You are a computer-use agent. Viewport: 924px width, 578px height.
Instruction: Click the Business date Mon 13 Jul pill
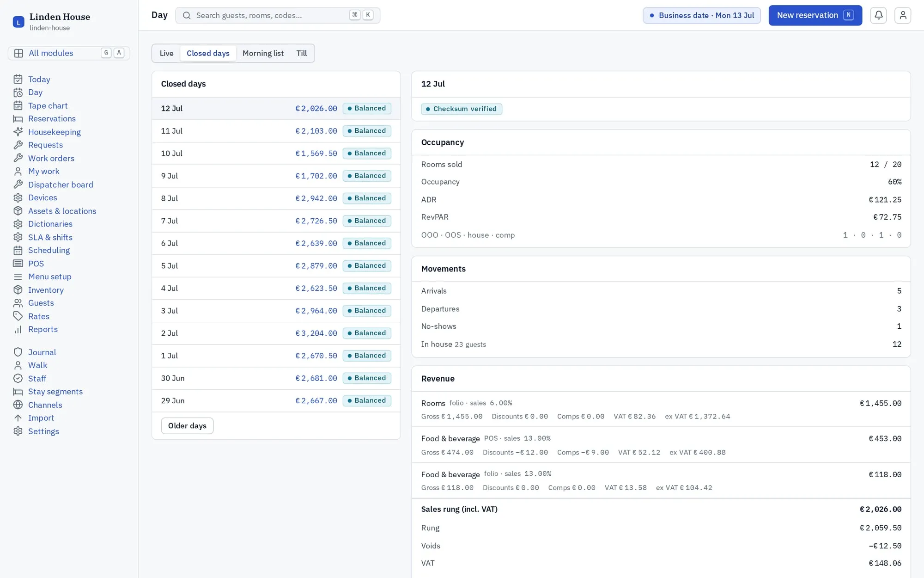[701, 15]
